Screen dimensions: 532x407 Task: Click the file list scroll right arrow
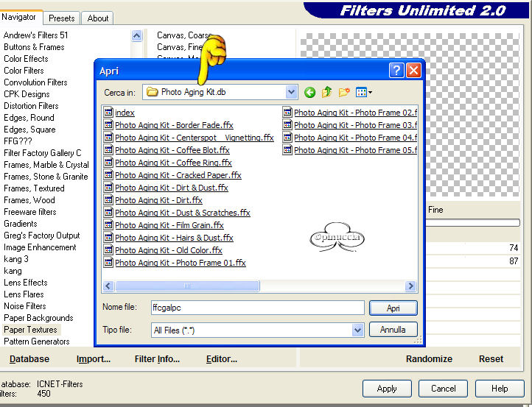(x=410, y=286)
